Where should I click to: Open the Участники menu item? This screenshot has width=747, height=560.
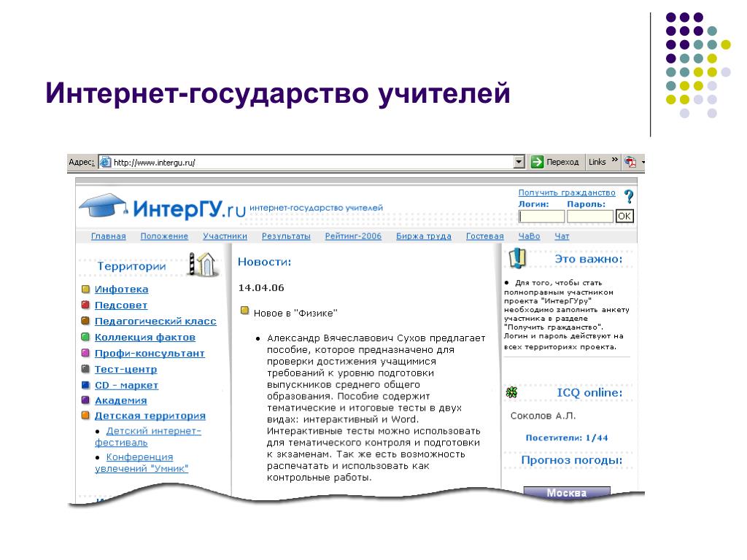pos(225,236)
